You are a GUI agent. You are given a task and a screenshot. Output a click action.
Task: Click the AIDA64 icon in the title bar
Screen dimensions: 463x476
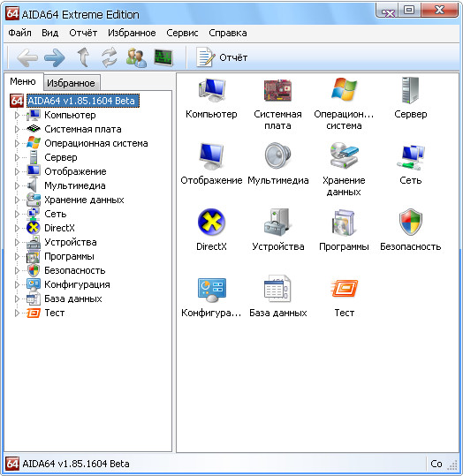click(x=12, y=14)
